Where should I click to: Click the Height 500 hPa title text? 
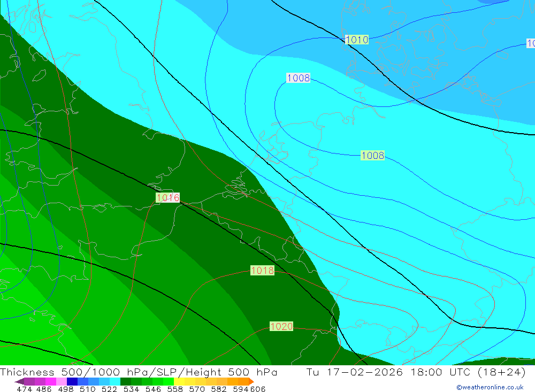(x=231, y=372)
